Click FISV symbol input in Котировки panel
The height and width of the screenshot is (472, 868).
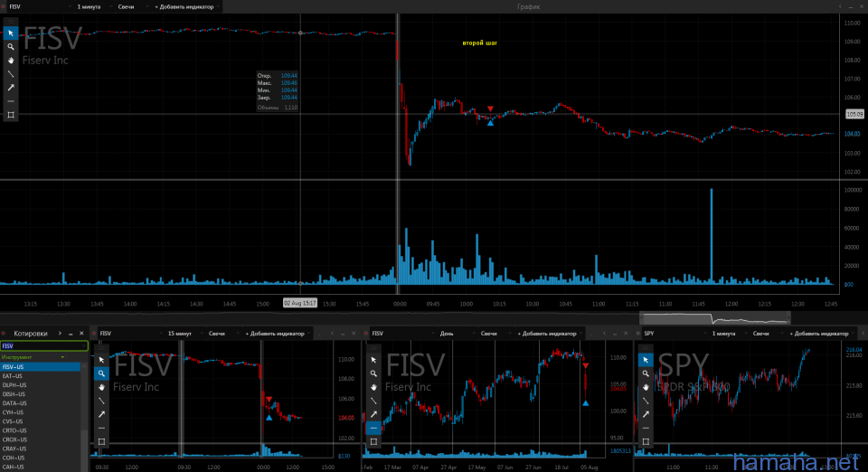pyautogui.click(x=43, y=345)
